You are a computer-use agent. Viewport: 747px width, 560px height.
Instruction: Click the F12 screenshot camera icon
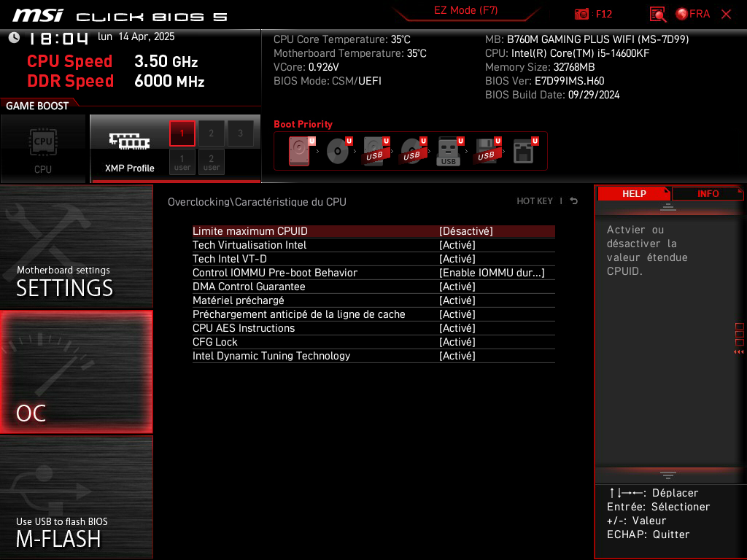click(581, 15)
